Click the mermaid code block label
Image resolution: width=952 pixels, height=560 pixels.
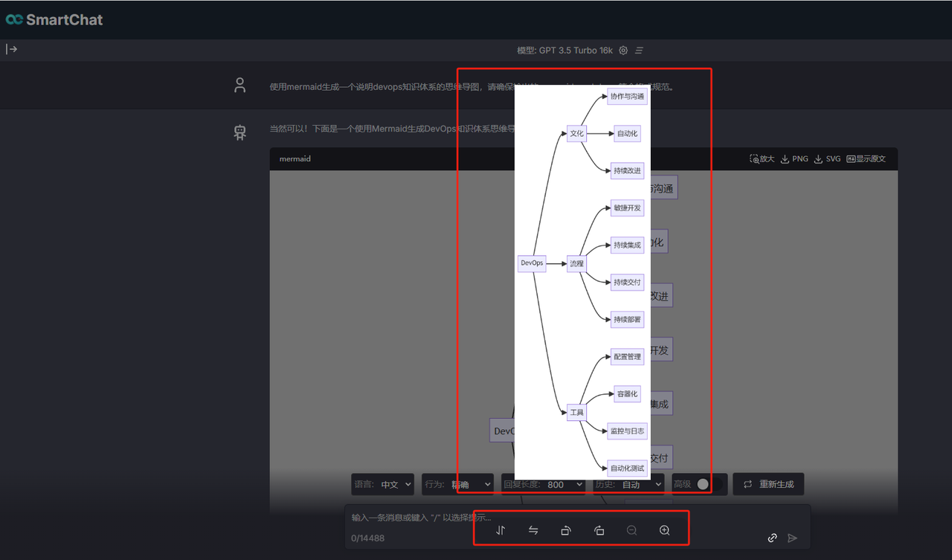coord(295,159)
